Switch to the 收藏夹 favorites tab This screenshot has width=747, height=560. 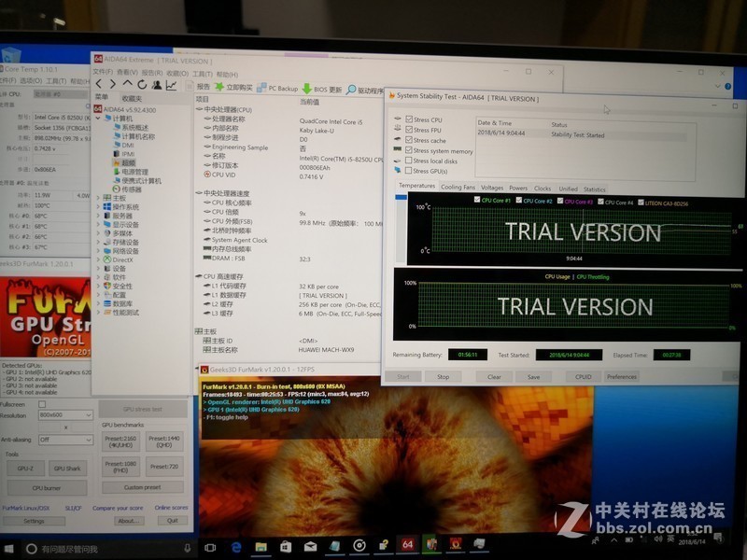pyautogui.click(x=132, y=98)
